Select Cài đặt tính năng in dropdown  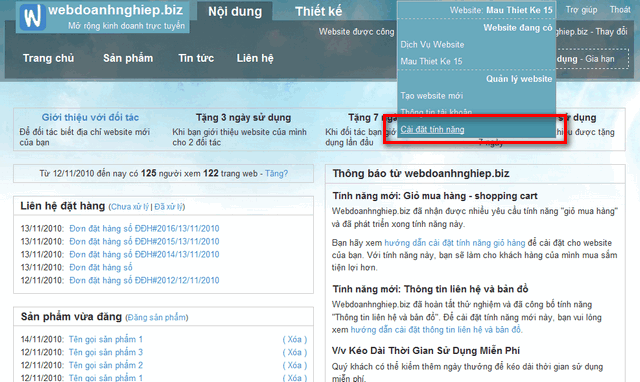432,129
